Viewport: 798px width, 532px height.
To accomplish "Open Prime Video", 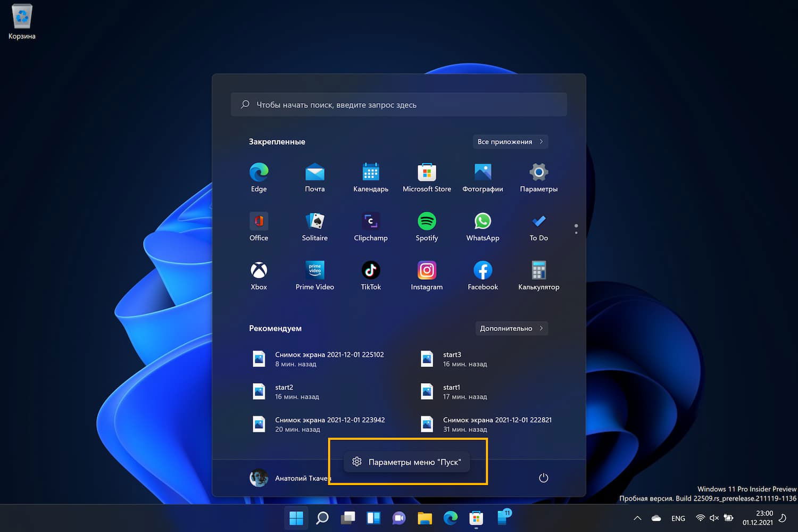I will [x=315, y=276].
